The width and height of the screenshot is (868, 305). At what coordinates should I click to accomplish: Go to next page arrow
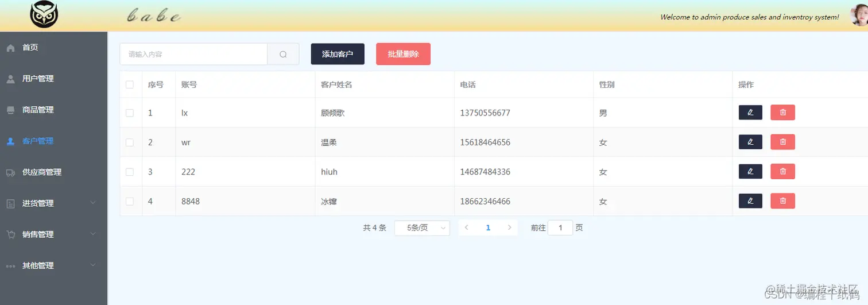click(509, 227)
